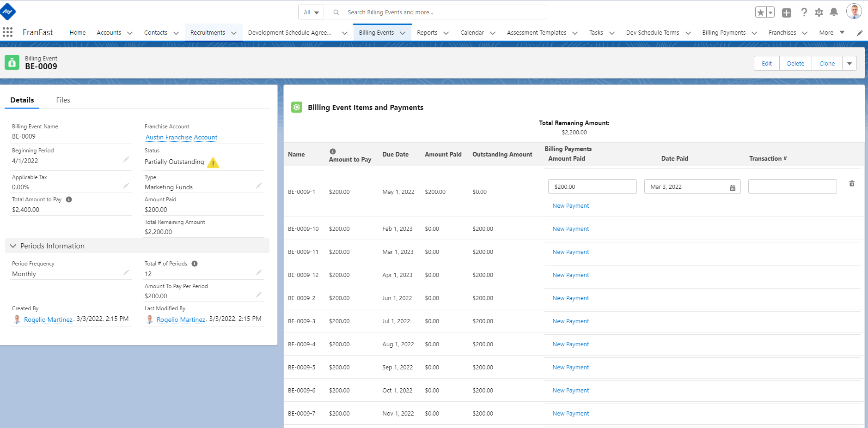This screenshot has width=868, height=428.
Task: Open the Austin Franchise Account link
Action: click(181, 138)
